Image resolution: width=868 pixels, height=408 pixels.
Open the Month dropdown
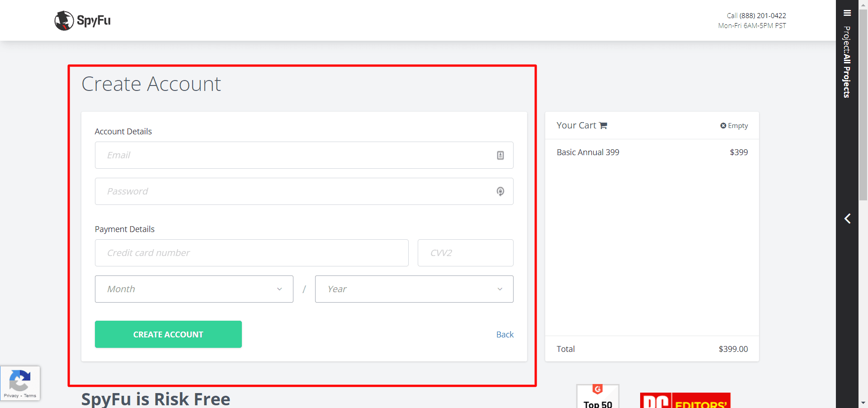pos(194,289)
